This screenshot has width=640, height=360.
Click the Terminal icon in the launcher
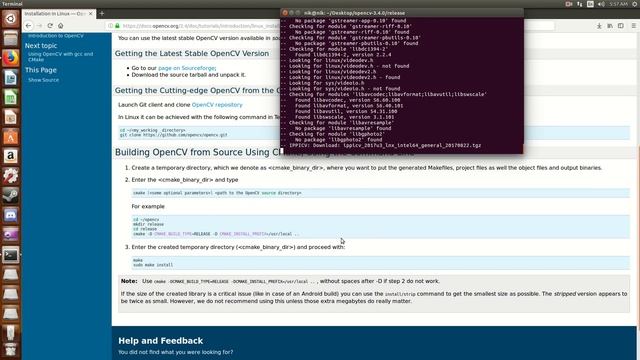[x=11, y=254]
